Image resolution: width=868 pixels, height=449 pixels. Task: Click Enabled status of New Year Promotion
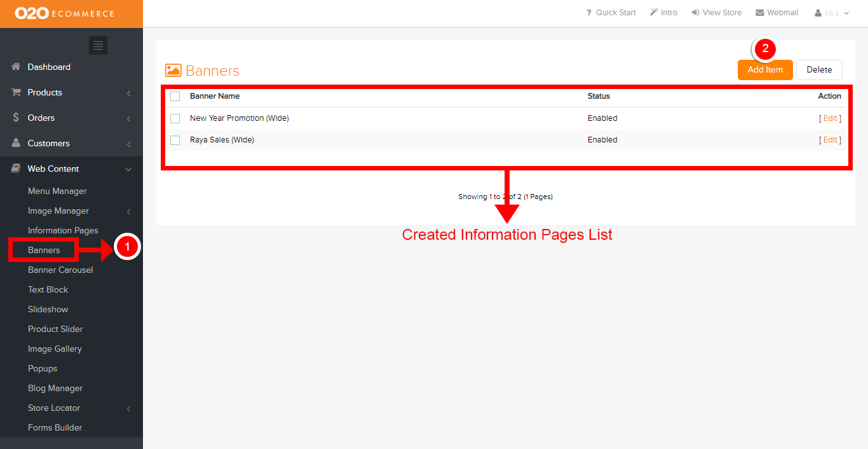[602, 118]
